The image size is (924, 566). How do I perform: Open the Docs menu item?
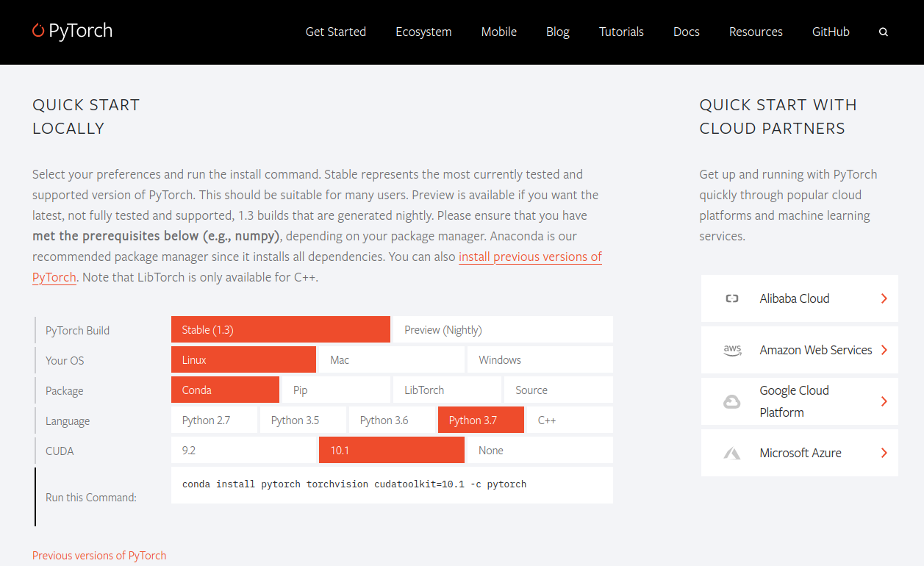click(687, 32)
